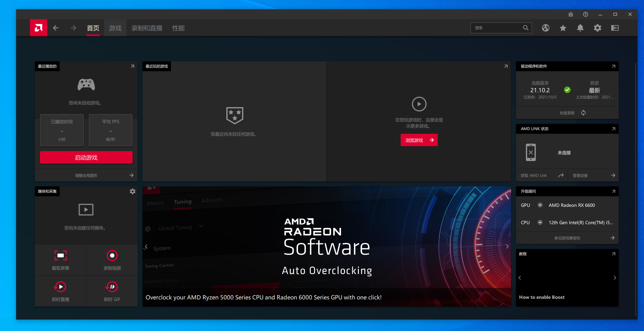Click the 启动游戏 button
Viewport: 644px width, 331px height.
click(86, 157)
